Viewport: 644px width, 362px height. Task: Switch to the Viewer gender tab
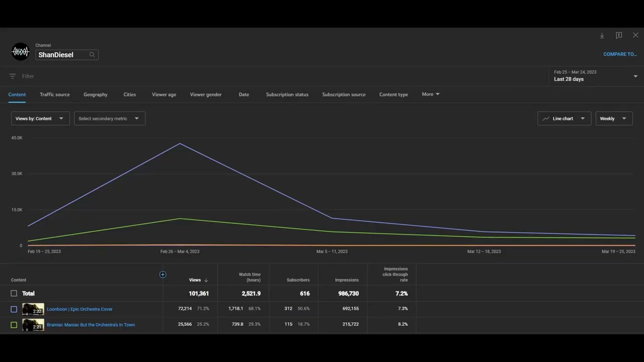click(x=206, y=95)
